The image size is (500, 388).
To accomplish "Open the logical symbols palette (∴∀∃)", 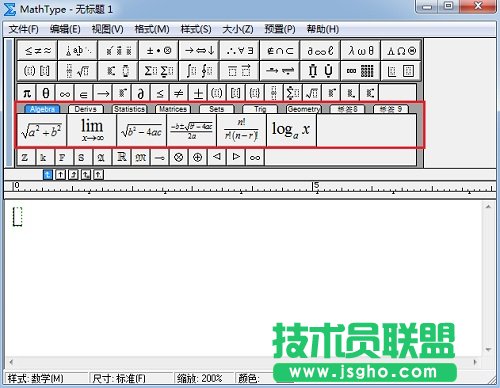I will pyautogui.click(x=239, y=51).
